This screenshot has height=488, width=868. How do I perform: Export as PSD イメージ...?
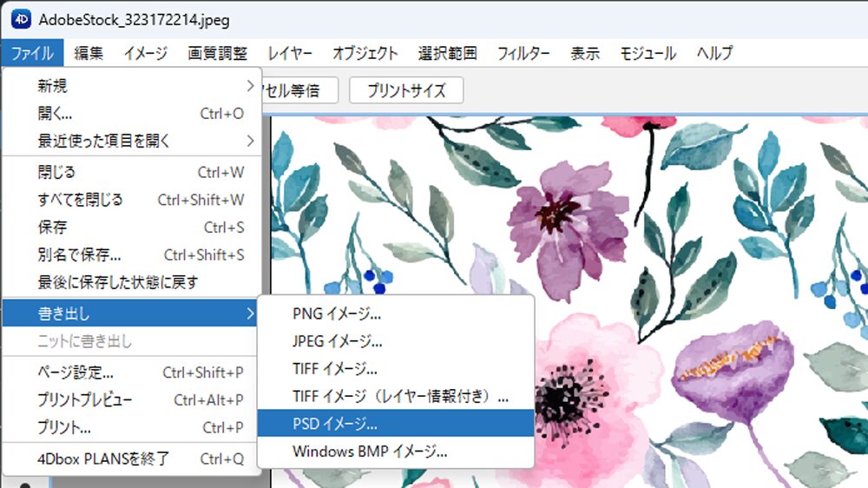(335, 425)
